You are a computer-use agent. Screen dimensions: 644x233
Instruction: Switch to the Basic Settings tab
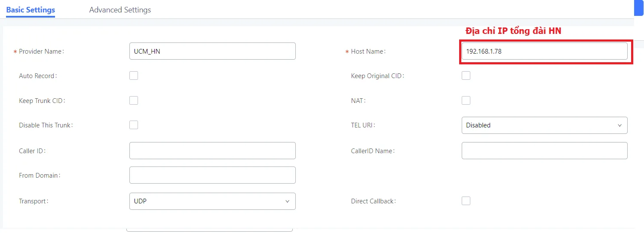[31, 9]
